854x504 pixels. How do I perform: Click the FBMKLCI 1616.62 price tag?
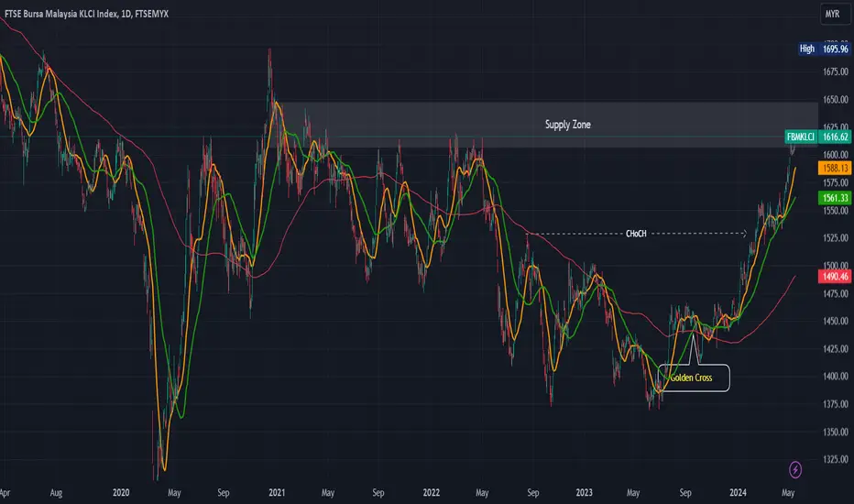pyautogui.click(x=817, y=137)
